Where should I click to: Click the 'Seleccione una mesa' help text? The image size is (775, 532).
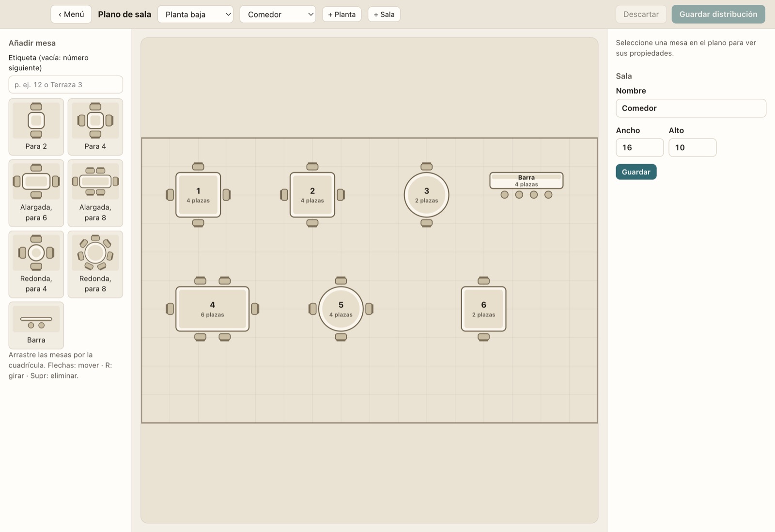pos(686,48)
